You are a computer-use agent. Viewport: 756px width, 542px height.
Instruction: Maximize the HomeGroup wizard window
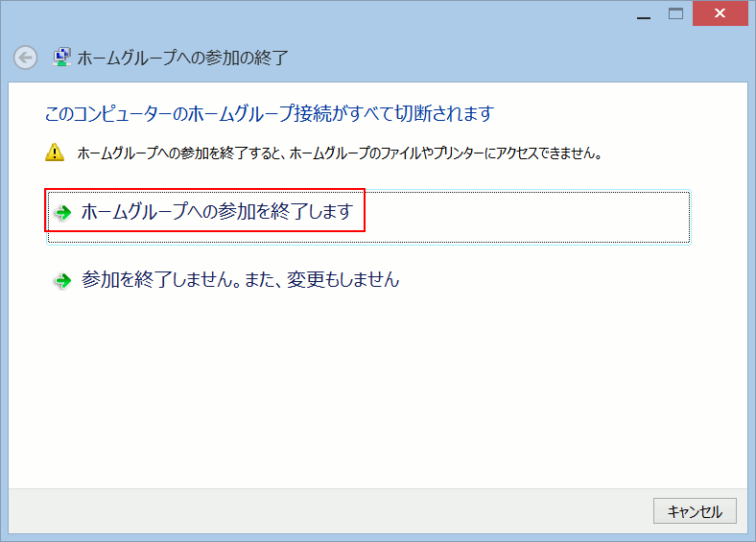(x=675, y=13)
